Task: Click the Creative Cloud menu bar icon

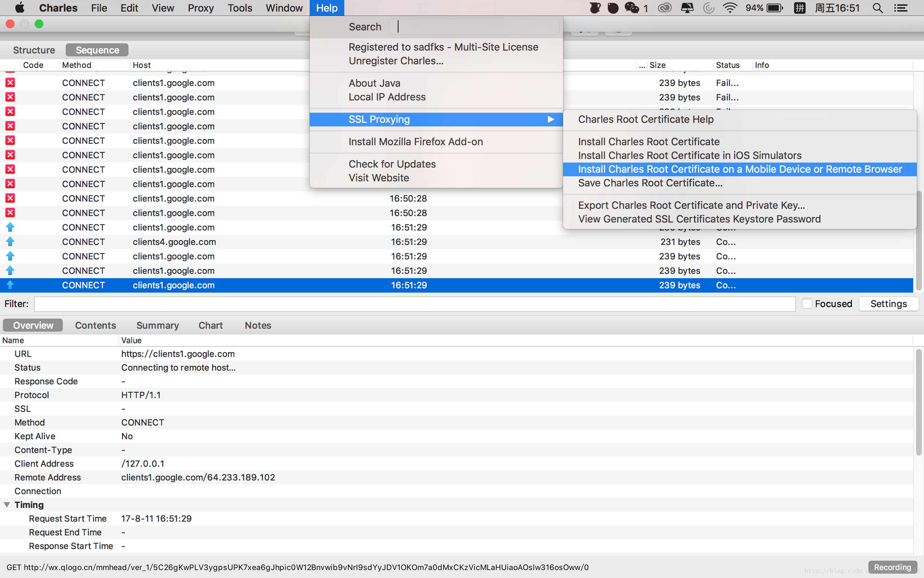Action: coord(665,8)
